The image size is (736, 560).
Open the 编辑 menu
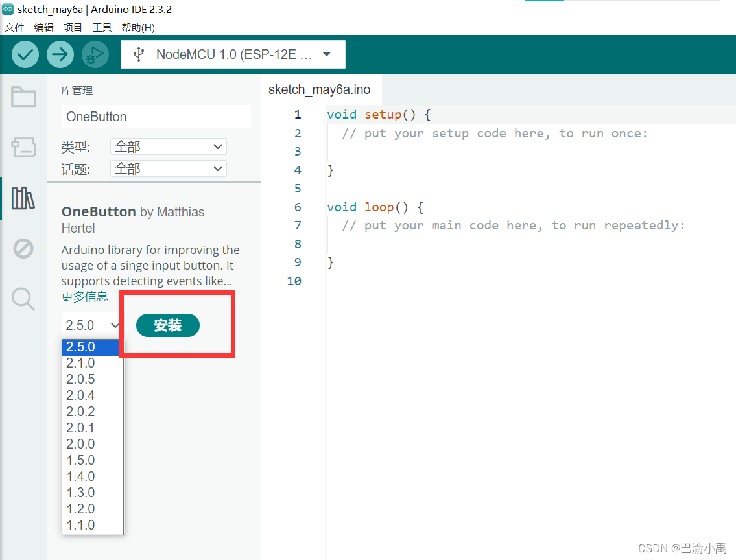tap(43, 28)
